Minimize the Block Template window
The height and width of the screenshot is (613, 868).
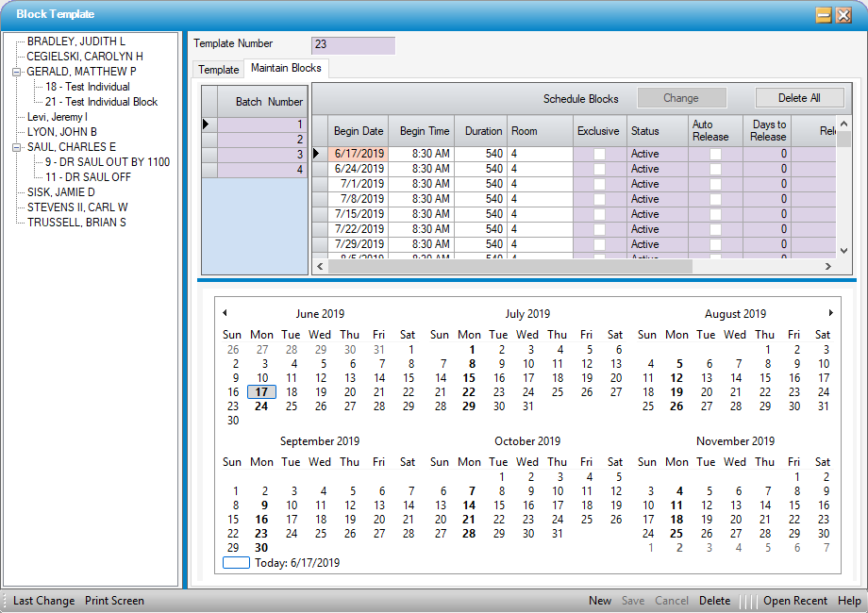click(x=823, y=15)
